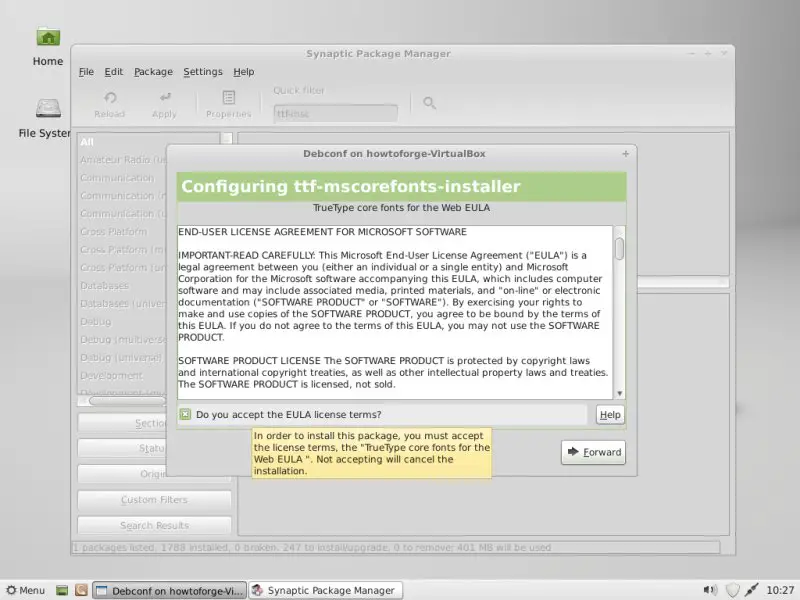Open the File menu in Synaptic
This screenshot has width=800, height=600.
tap(86, 72)
